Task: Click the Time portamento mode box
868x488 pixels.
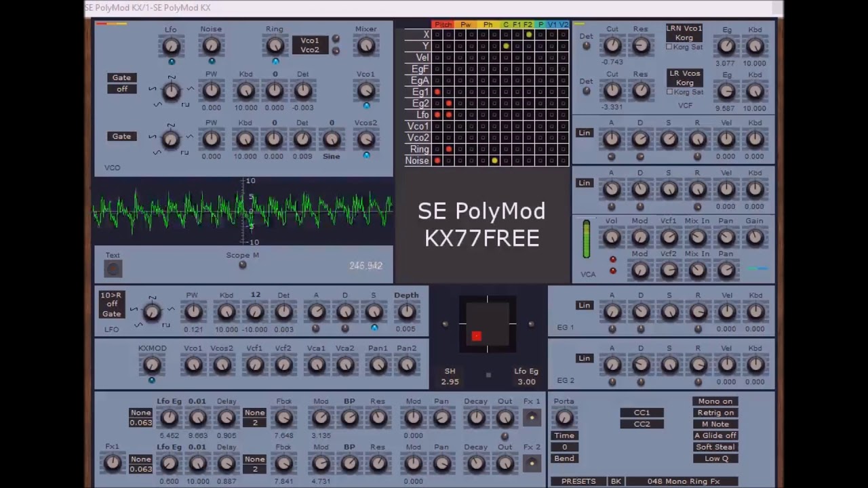Action: coord(564,436)
